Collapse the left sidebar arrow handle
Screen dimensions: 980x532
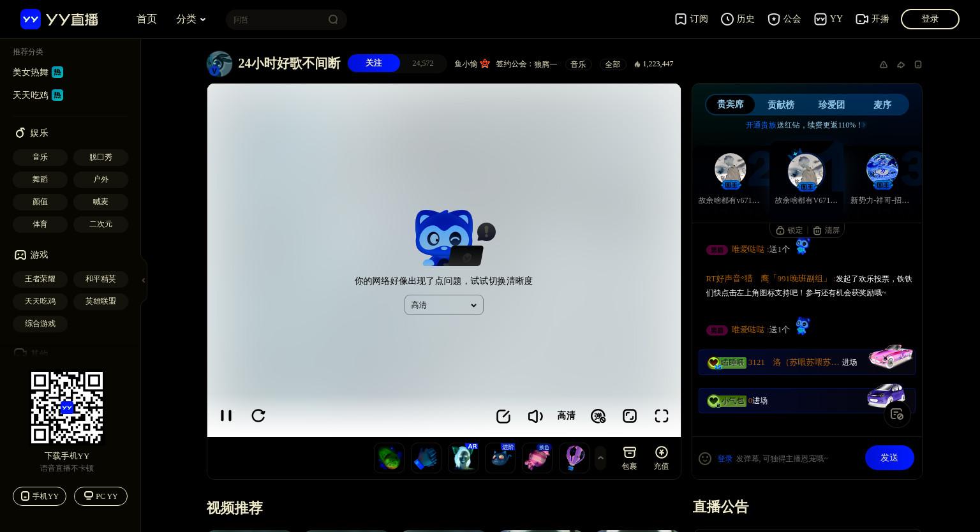click(x=143, y=280)
